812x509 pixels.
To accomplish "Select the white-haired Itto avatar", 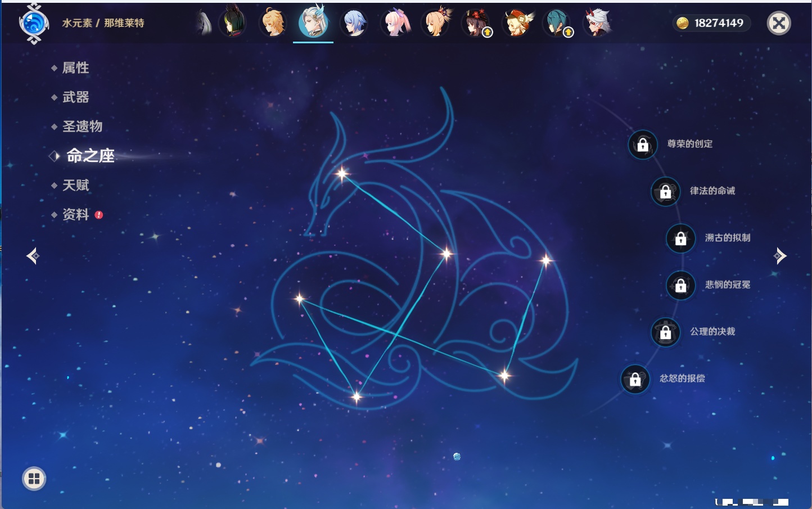I will coord(598,23).
